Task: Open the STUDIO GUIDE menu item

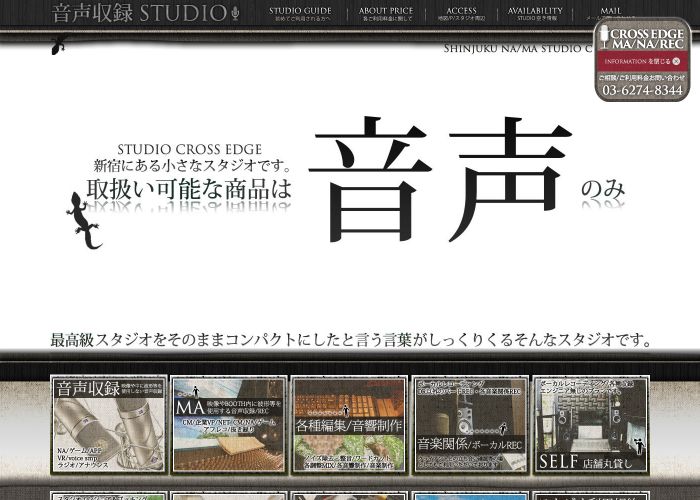Action: coord(300,13)
